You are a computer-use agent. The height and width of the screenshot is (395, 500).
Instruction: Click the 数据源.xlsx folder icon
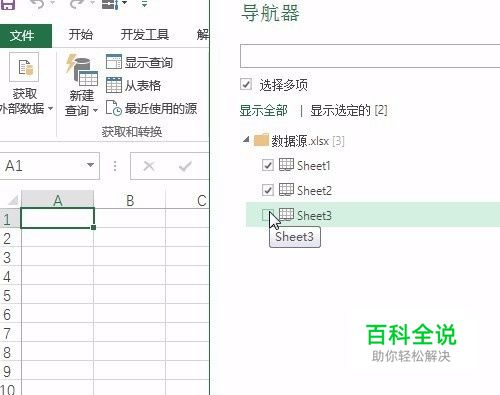pos(261,140)
